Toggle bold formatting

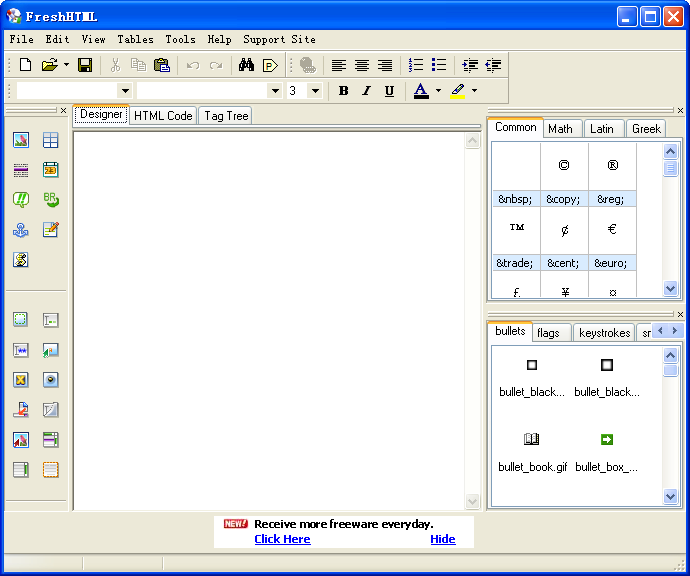click(x=343, y=91)
